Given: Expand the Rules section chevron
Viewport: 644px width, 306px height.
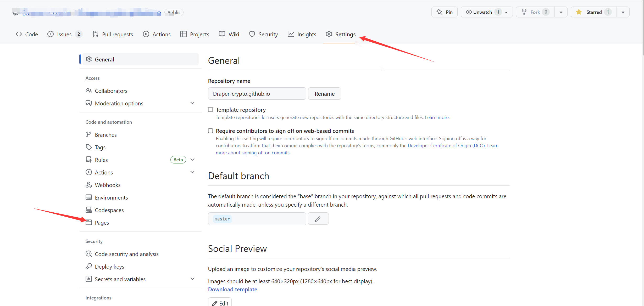Looking at the screenshot, I should pyautogui.click(x=192, y=160).
